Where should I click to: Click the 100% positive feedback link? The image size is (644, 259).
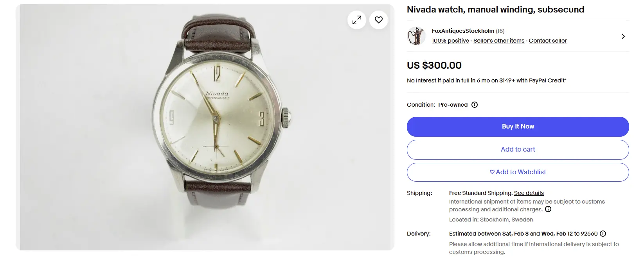pos(450,41)
